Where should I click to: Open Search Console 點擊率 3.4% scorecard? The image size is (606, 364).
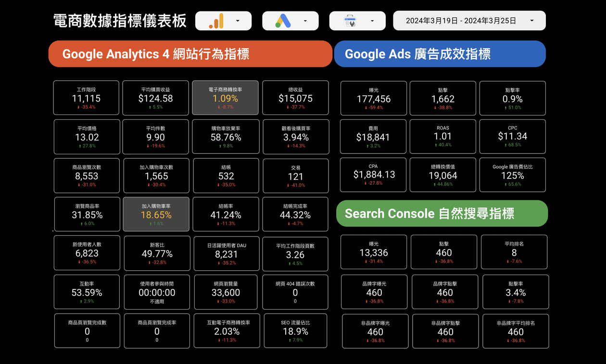pyautogui.click(x=516, y=292)
